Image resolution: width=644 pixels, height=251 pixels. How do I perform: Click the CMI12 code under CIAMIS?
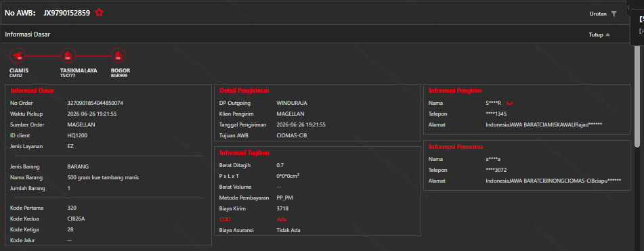click(15, 76)
